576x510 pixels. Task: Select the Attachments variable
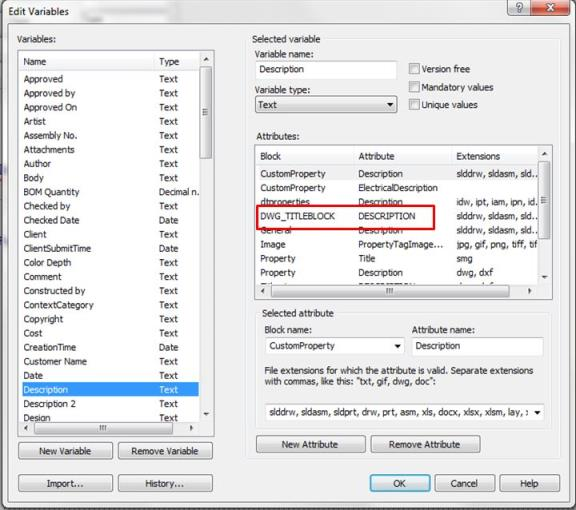click(x=110, y=150)
